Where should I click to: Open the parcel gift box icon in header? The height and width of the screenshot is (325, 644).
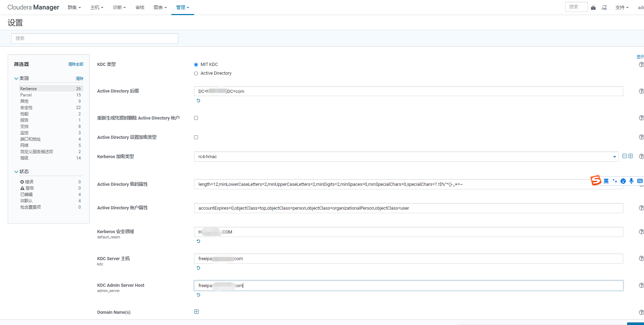[x=593, y=7]
